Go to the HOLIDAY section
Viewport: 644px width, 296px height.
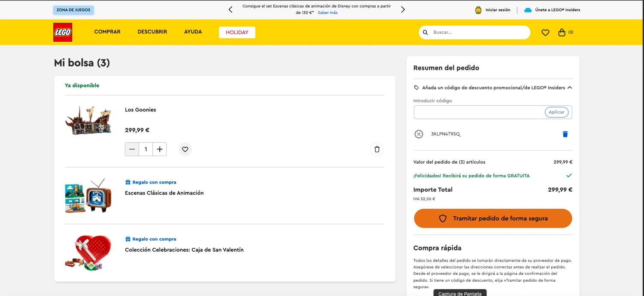pos(237,32)
